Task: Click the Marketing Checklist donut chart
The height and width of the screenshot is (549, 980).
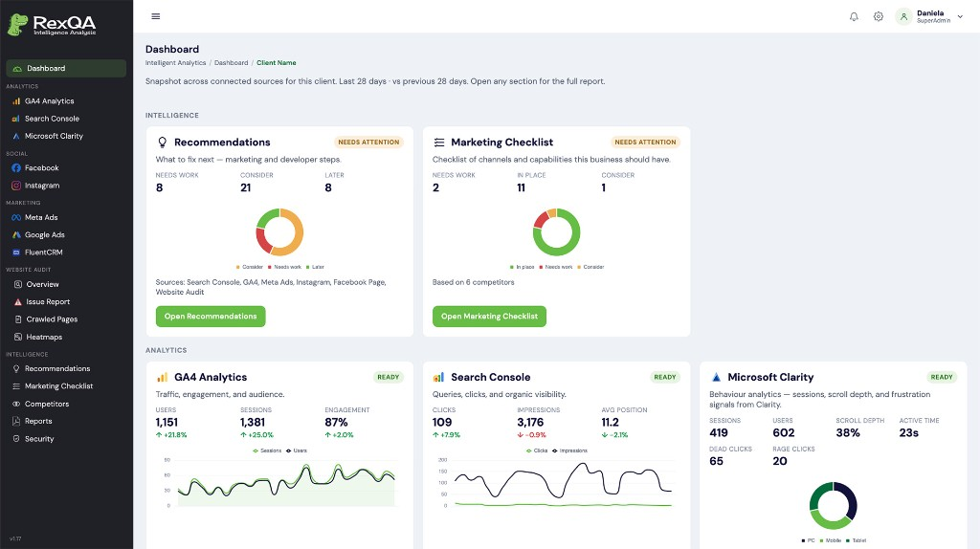Action: point(556,232)
